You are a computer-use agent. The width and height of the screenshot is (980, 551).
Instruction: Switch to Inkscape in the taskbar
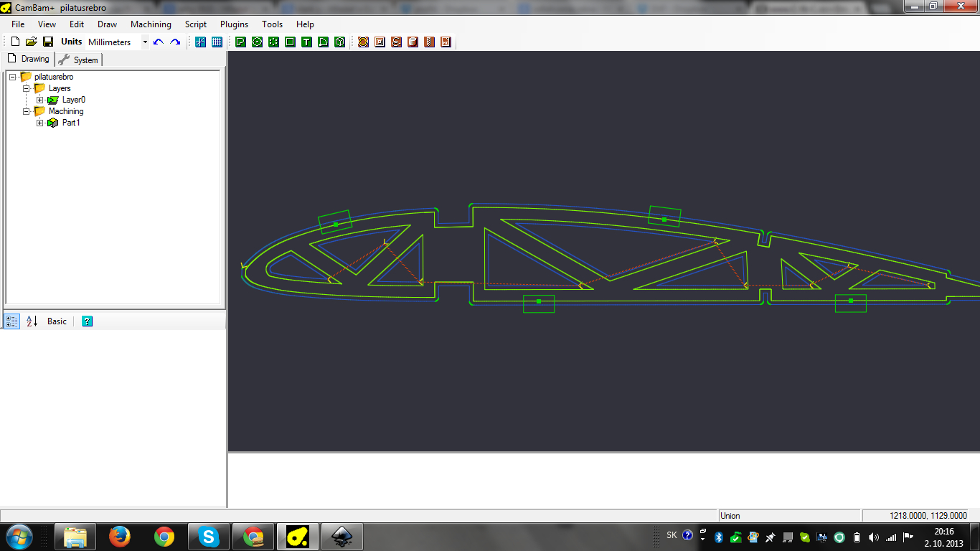coord(342,537)
